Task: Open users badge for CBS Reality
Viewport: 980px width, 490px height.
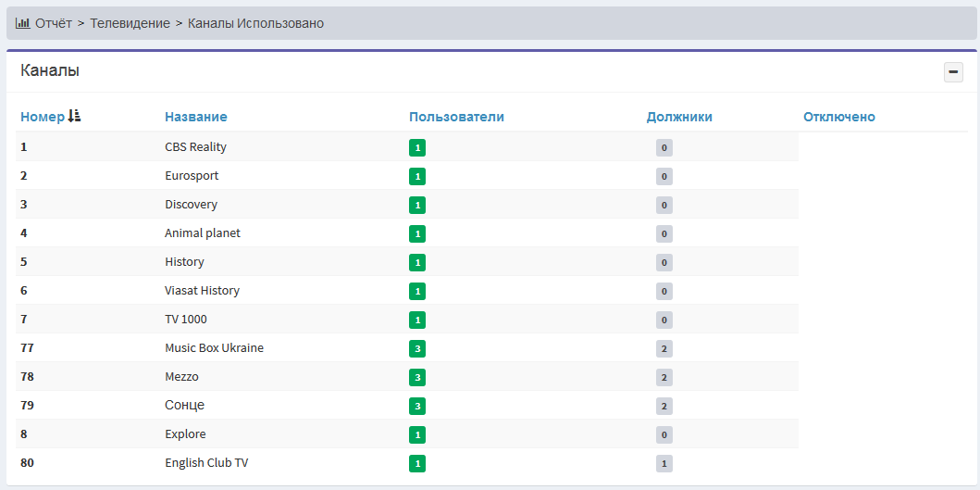Action: coord(417,147)
